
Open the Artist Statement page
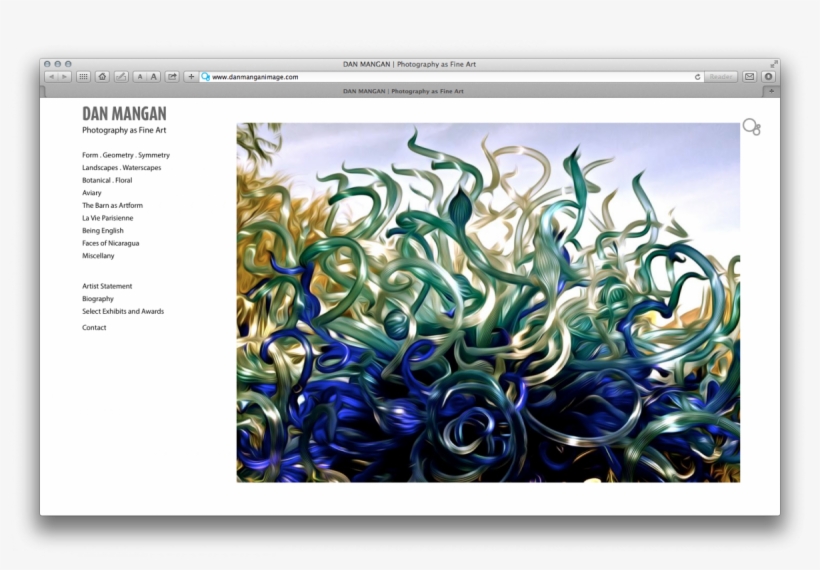pos(107,286)
